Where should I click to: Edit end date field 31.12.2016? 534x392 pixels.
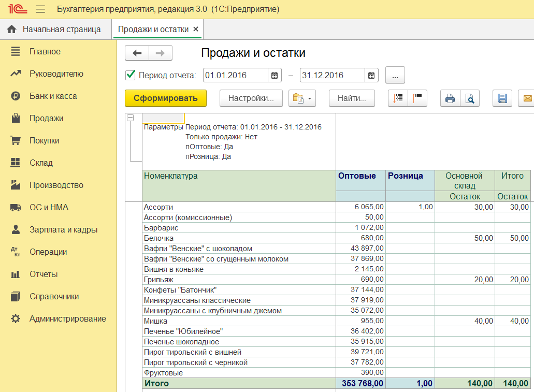point(333,75)
